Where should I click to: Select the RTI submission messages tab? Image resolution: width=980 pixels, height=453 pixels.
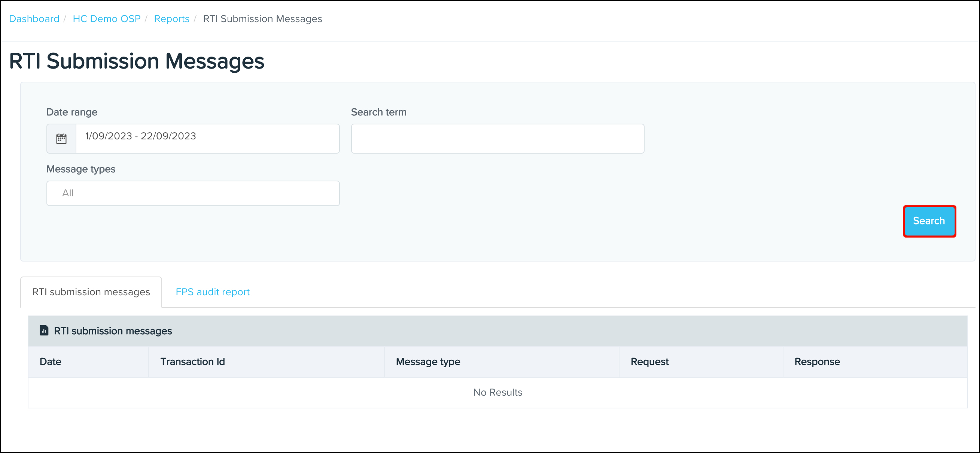pyautogui.click(x=91, y=292)
